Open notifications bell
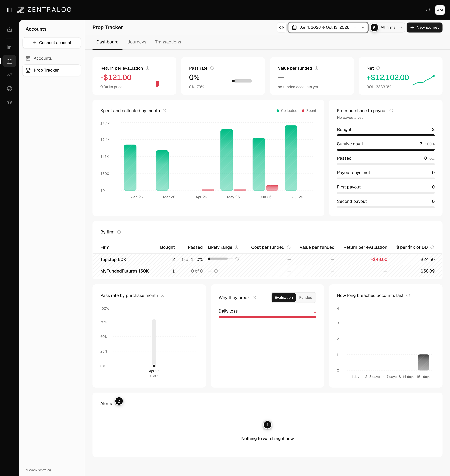Screen dimensions: 450x476 pos(428,10)
